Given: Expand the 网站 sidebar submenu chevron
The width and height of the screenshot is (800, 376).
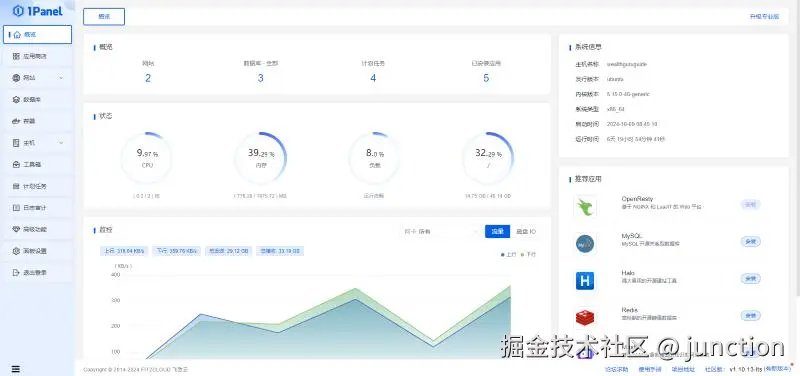Looking at the screenshot, I should click(x=61, y=78).
